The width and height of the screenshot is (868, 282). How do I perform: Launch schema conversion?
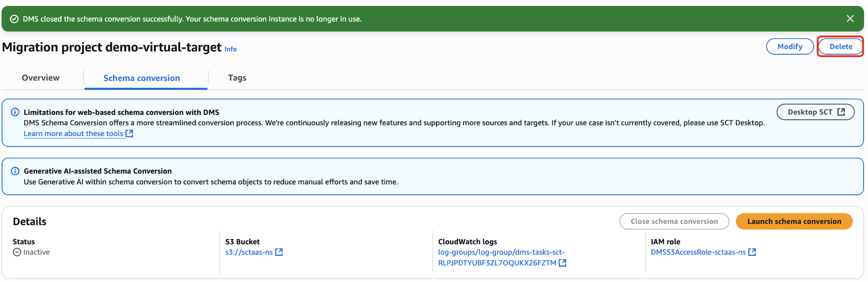pyautogui.click(x=794, y=221)
